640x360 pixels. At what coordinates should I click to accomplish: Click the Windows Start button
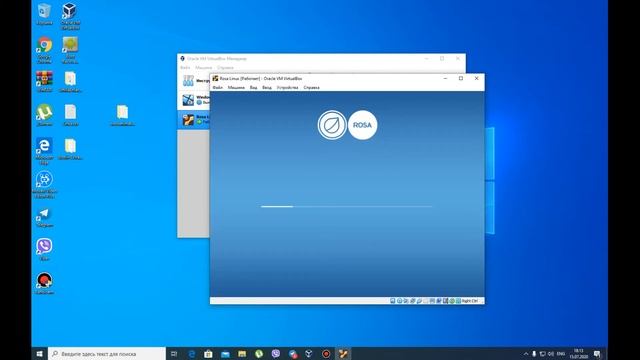coord(40,353)
